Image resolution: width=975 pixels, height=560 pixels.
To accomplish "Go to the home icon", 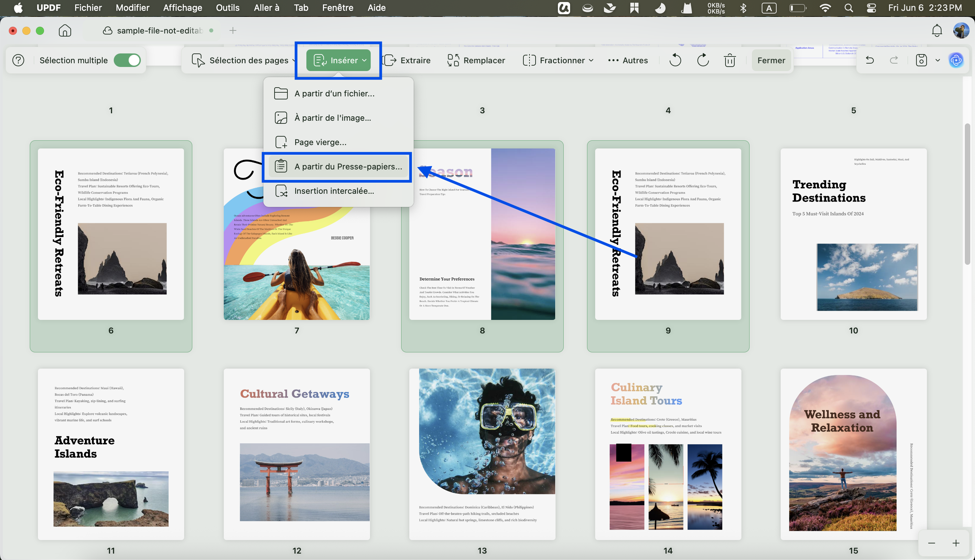I will 65,30.
